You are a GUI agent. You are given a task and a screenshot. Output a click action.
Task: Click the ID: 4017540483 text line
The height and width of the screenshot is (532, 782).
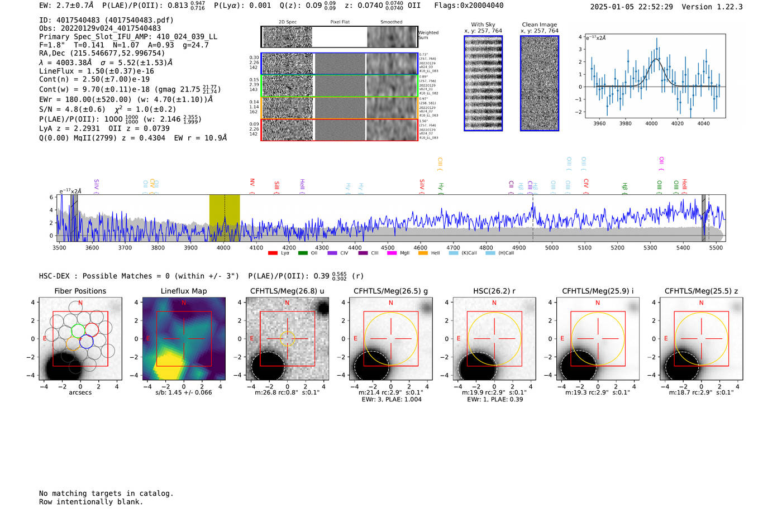106,20
